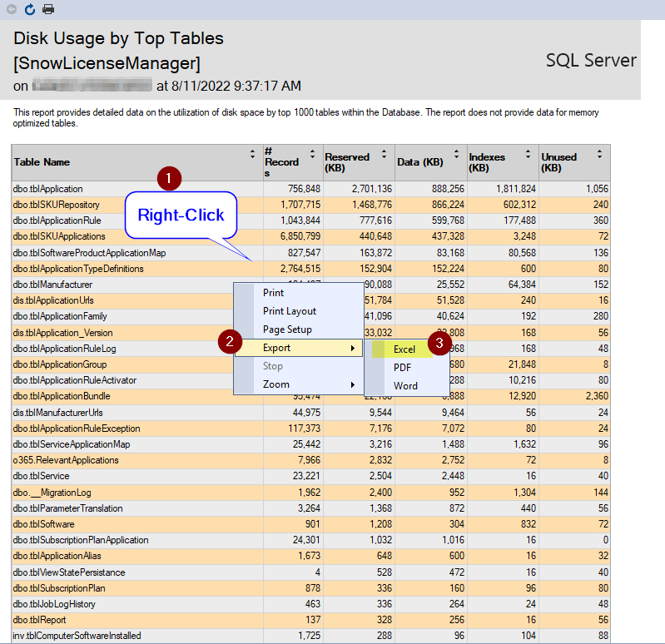The height and width of the screenshot is (644, 665).
Task: Open the Export submenu
Action: point(299,348)
